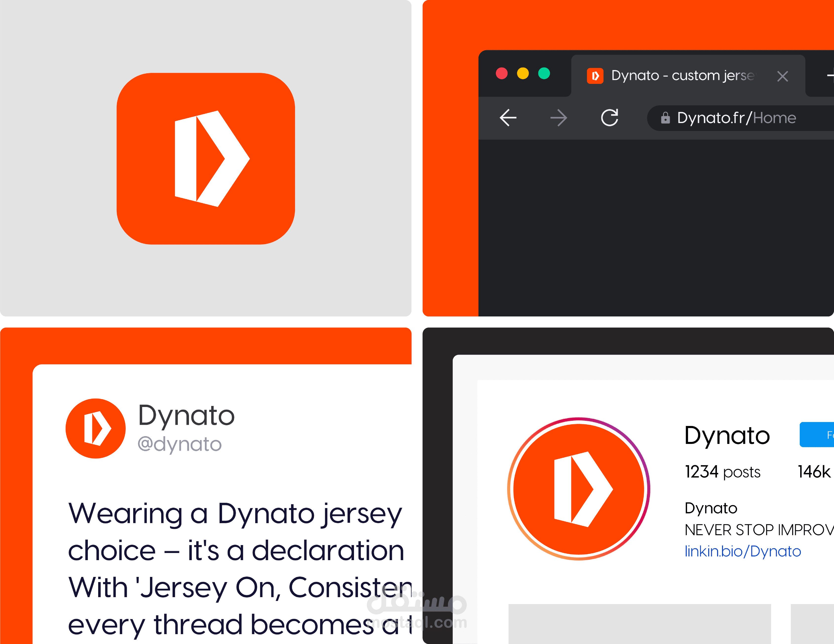Click the yellow window control dot

pos(523,73)
